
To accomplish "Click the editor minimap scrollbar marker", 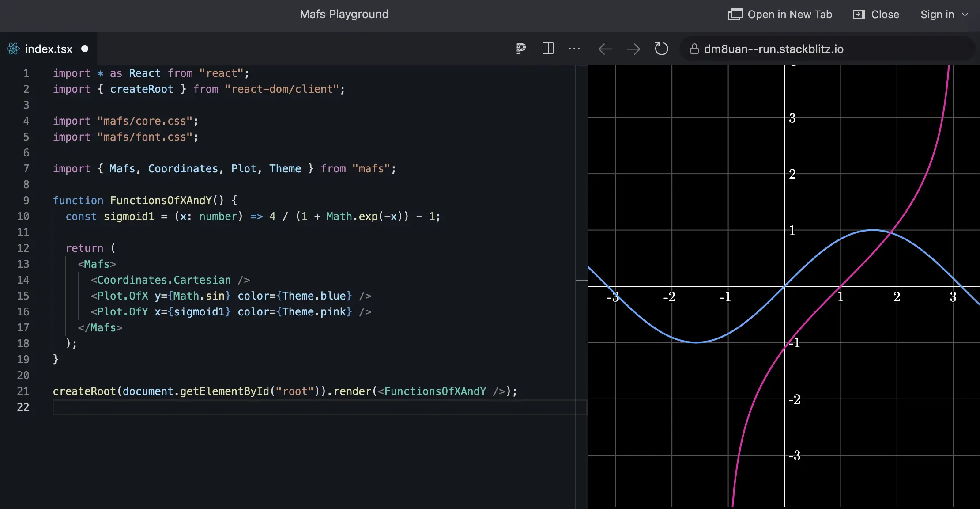I will click(581, 281).
